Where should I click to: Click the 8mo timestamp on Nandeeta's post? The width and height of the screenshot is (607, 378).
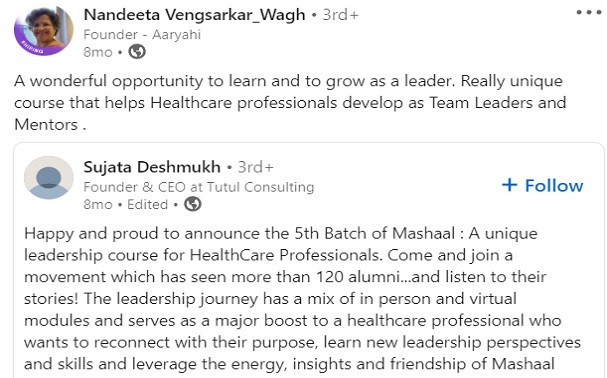coord(98,52)
